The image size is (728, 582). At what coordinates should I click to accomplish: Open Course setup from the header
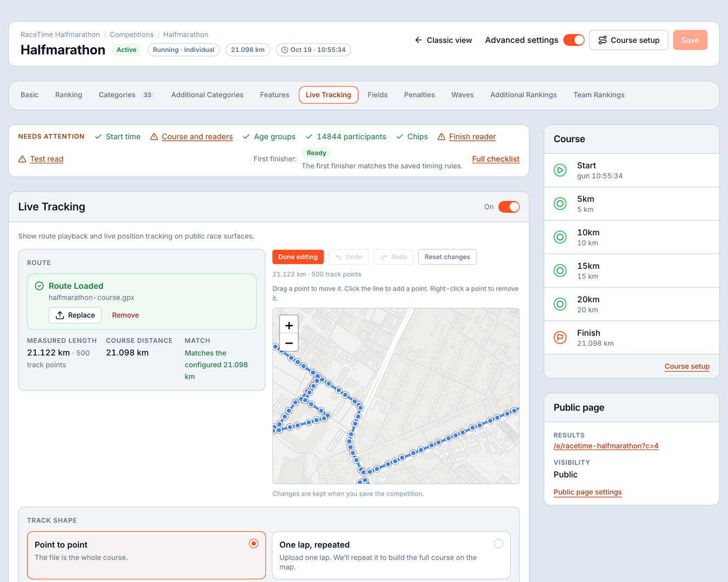click(x=629, y=40)
